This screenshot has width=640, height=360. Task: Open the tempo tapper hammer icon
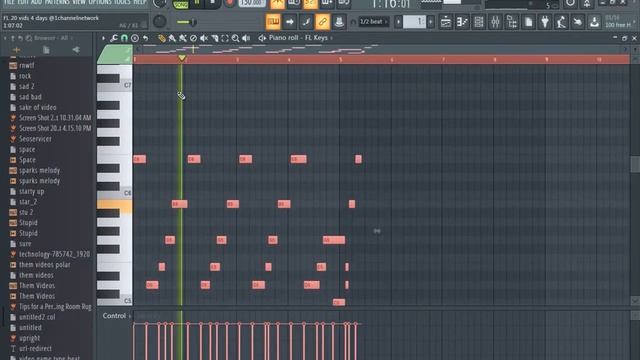point(561,22)
